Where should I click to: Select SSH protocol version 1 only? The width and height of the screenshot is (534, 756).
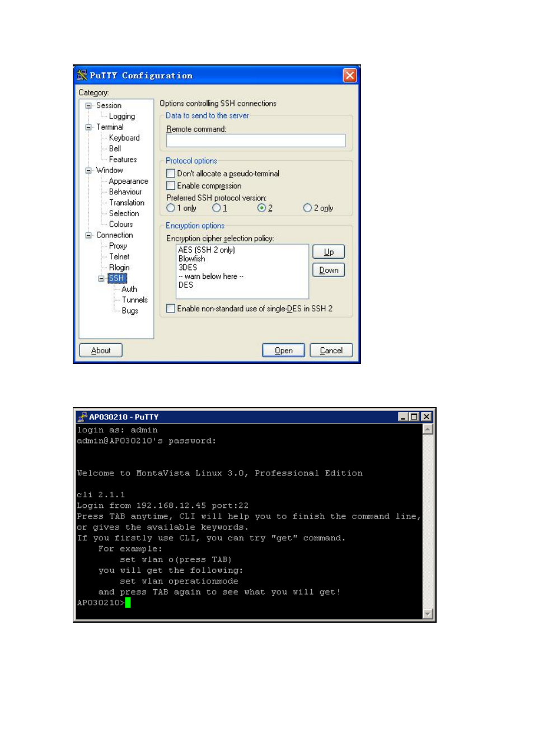click(171, 208)
